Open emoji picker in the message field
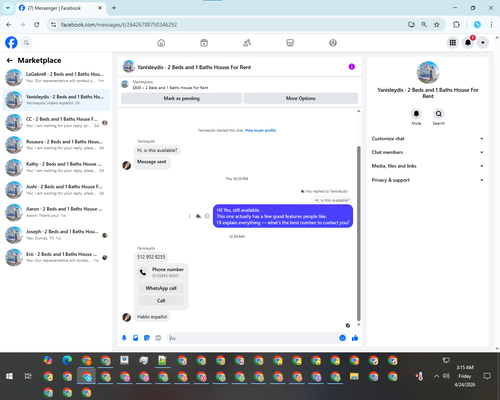 (x=342, y=338)
